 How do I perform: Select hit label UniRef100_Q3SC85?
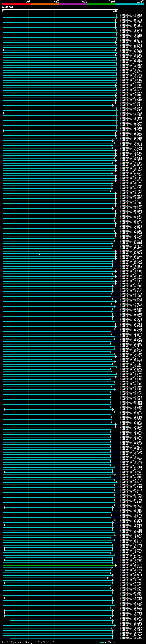pos(131,58)
